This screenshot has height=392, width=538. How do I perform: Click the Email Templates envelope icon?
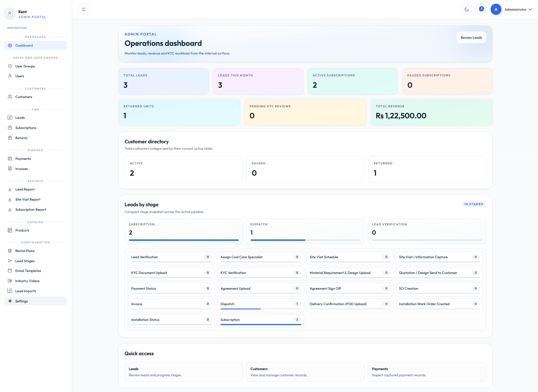coord(10,271)
